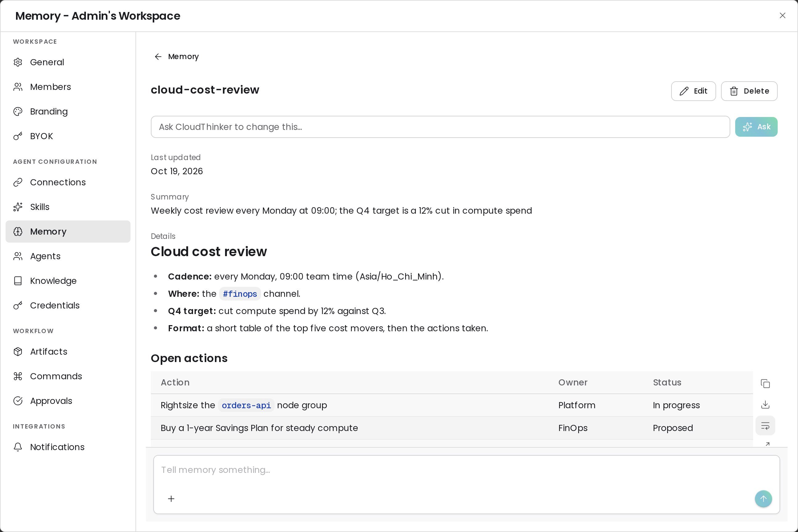Open the Connections page

click(68, 182)
